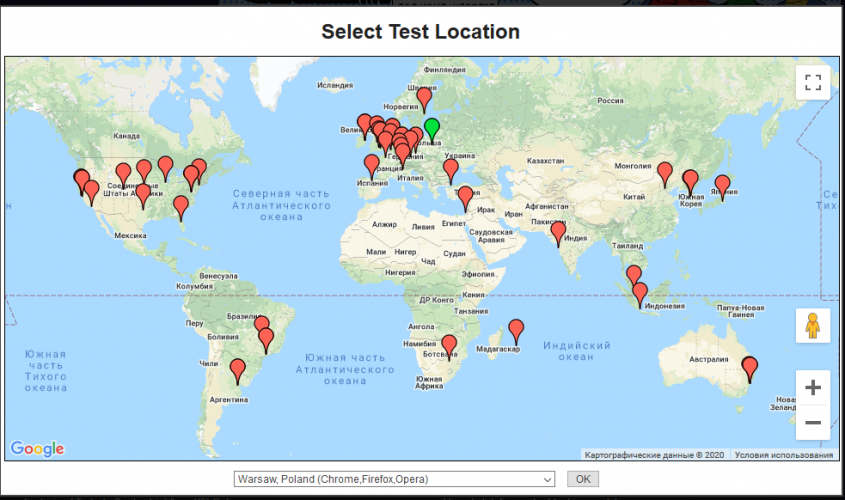Viewport: 845px width, 500px height.
Task: Select the marker in southern Africa
Action: [449, 345]
